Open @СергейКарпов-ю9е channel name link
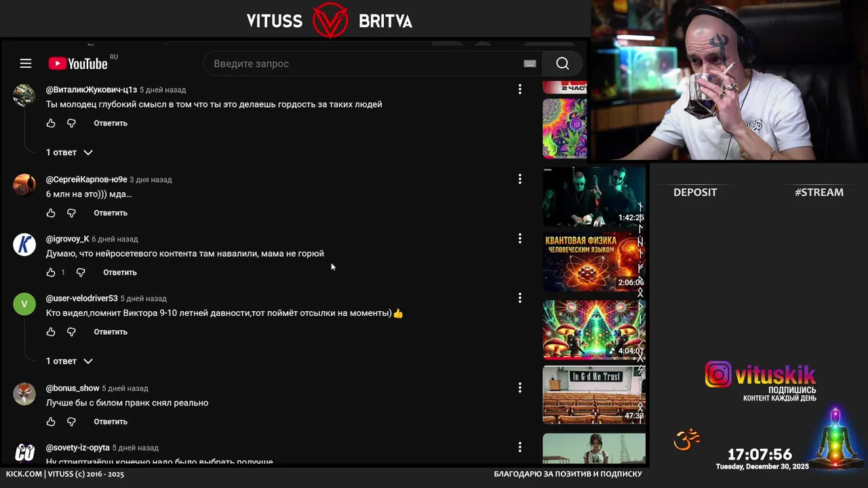 [86, 180]
